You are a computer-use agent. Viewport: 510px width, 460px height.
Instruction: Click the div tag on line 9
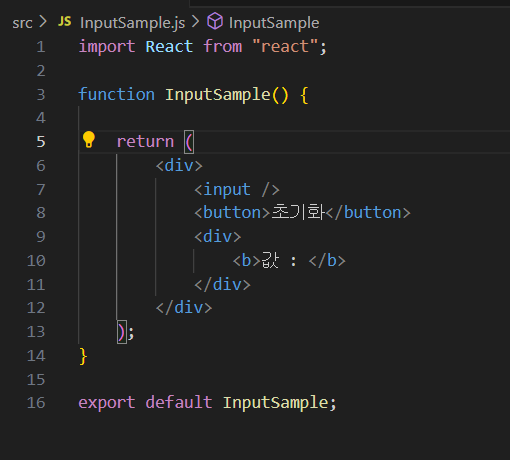[218, 237]
